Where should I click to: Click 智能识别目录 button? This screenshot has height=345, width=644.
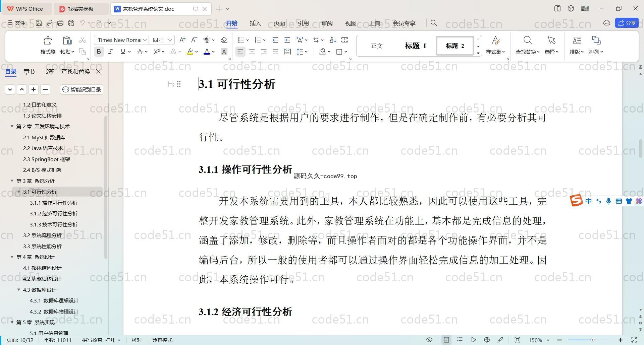tap(82, 89)
